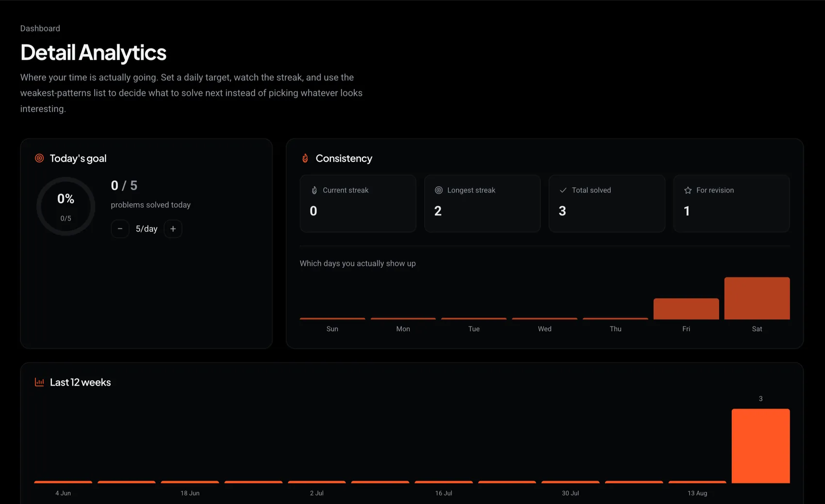Open the Current streak card

coord(358,203)
